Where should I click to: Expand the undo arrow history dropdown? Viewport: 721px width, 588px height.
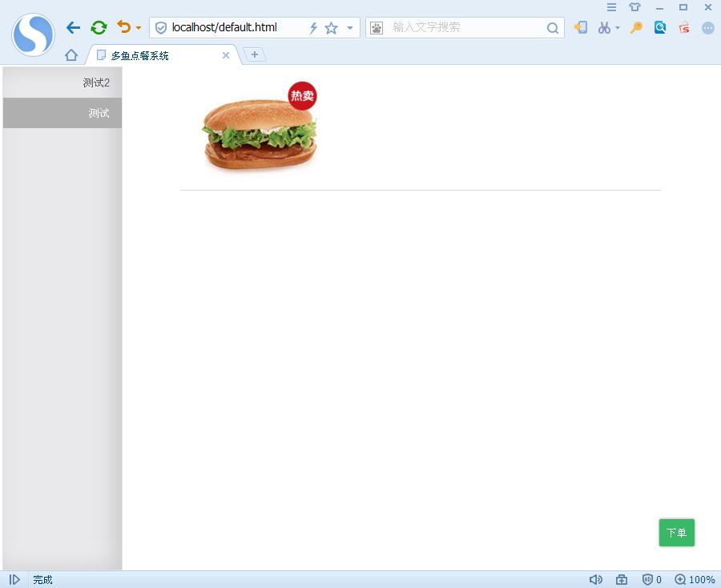coord(139,28)
